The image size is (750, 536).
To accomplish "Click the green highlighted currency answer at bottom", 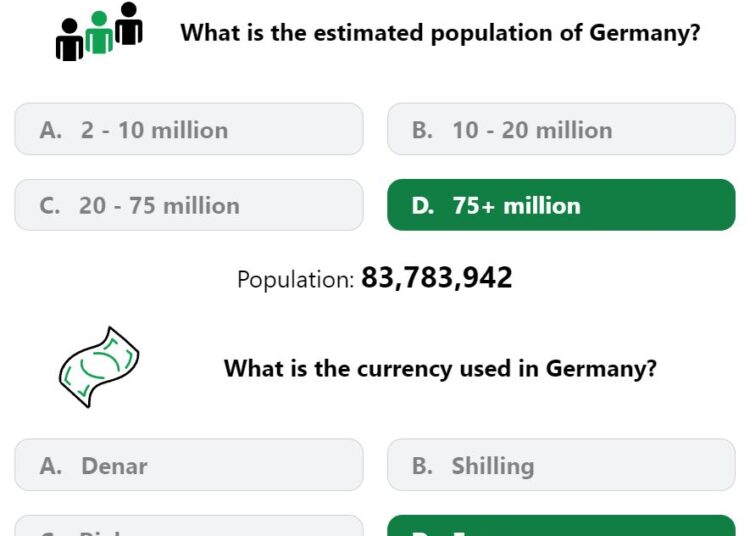I will click(561, 526).
